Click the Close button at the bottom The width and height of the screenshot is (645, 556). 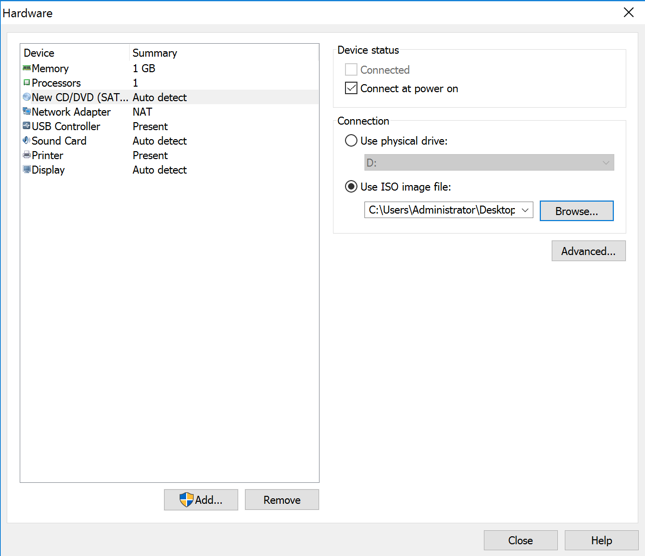coord(520,540)
